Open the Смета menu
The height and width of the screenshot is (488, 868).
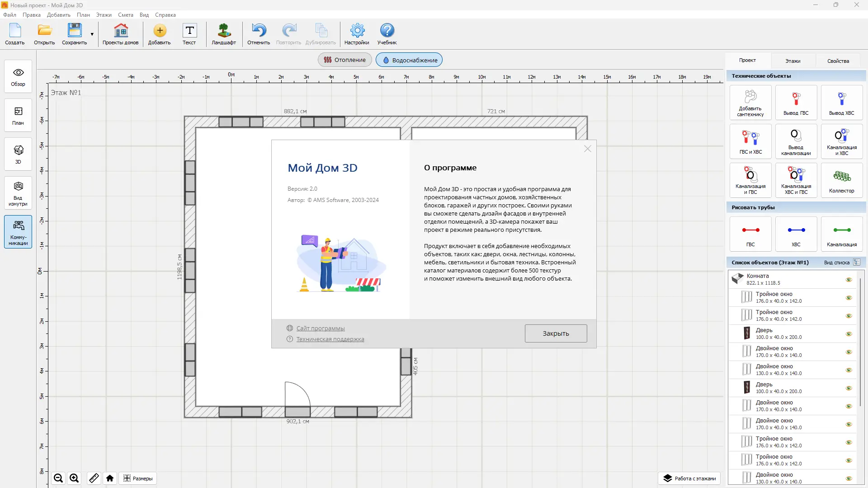point(125,15)
